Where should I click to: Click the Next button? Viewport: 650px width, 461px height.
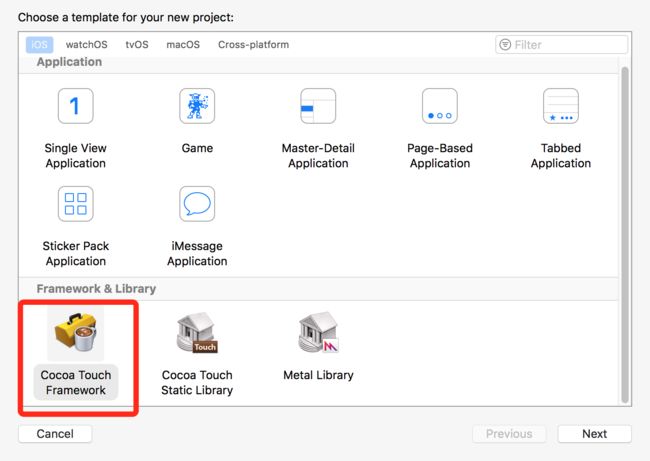tap(594, 434)
